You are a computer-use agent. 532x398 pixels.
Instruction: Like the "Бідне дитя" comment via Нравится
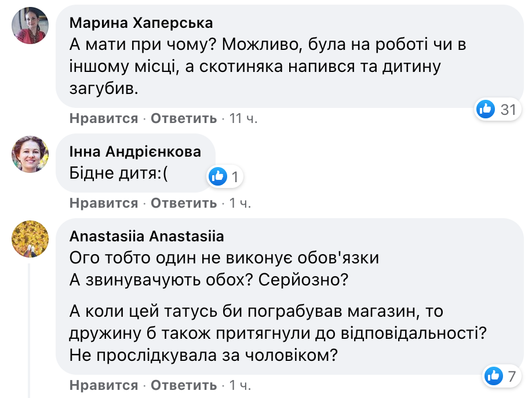point(104,203)
